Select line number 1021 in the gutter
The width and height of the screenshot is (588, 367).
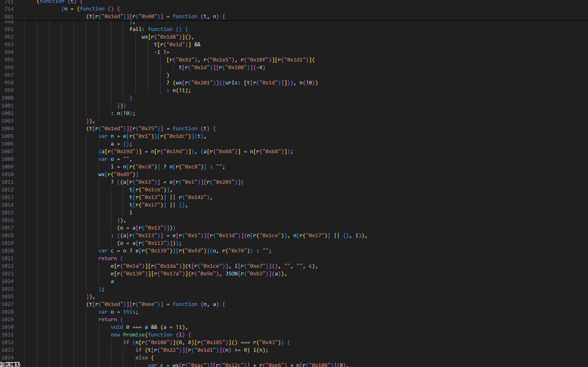7,258
